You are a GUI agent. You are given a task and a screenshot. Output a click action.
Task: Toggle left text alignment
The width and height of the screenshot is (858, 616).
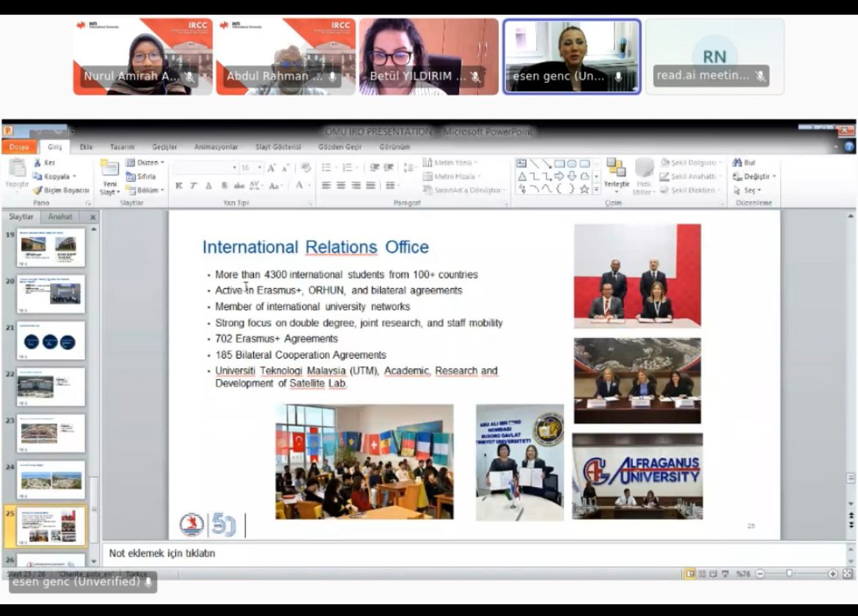click(x=326, y=186)
